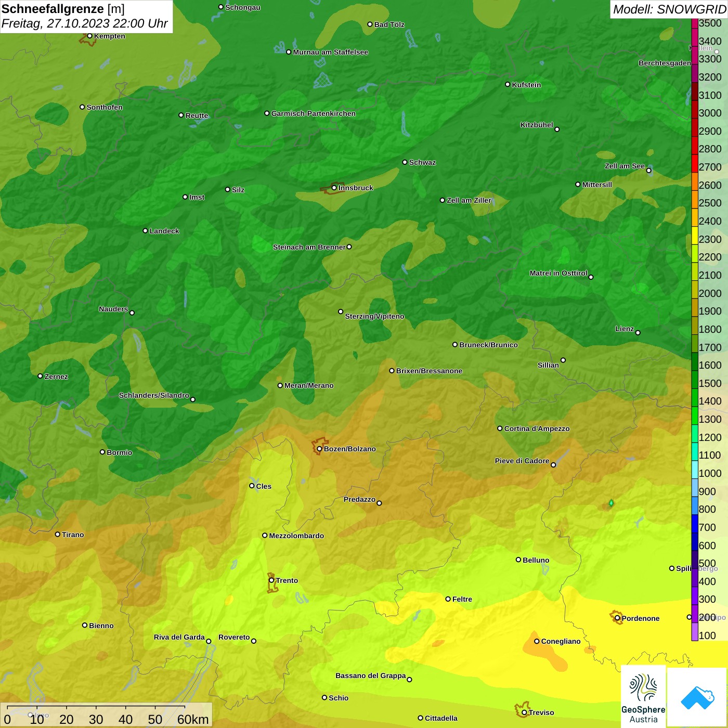Click the 'Imst' map label
This screenshot has width=728, height=728.
(197, 197)
